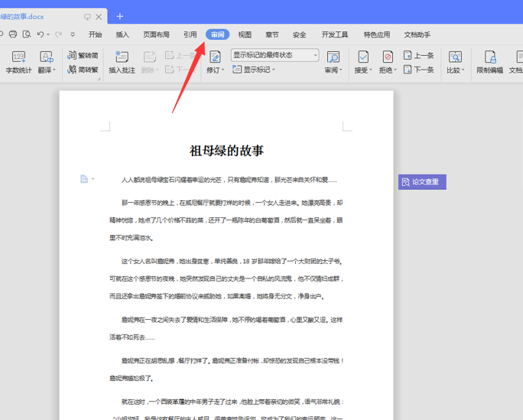Expand the 修订 dropdown arrow

[x=223, y=70]
